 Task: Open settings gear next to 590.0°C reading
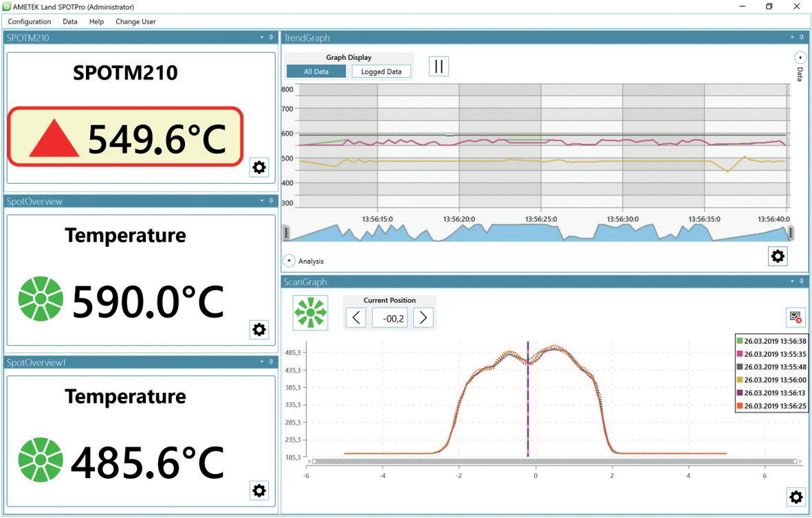[x=259, y=330]
